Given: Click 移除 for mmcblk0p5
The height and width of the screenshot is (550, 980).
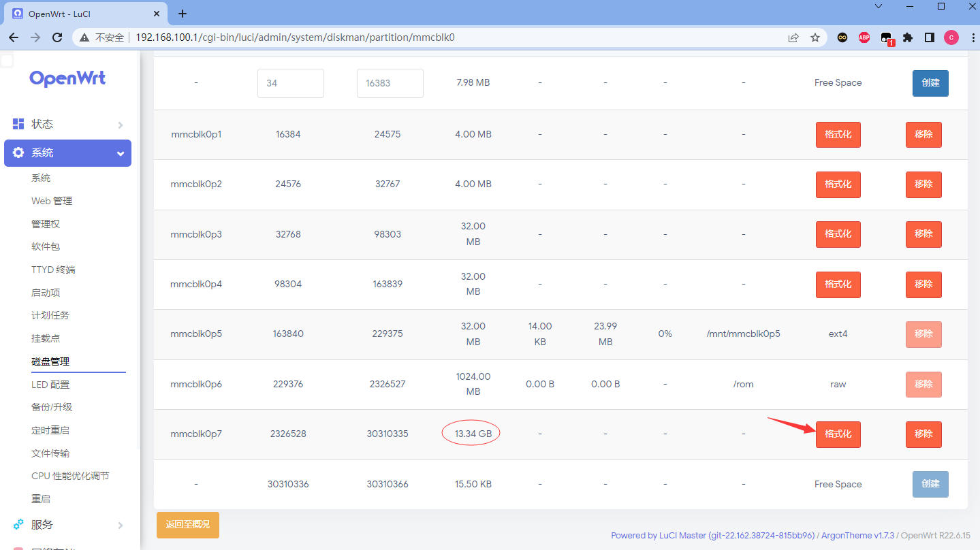Looking at the screenshot, I should 923,334.
